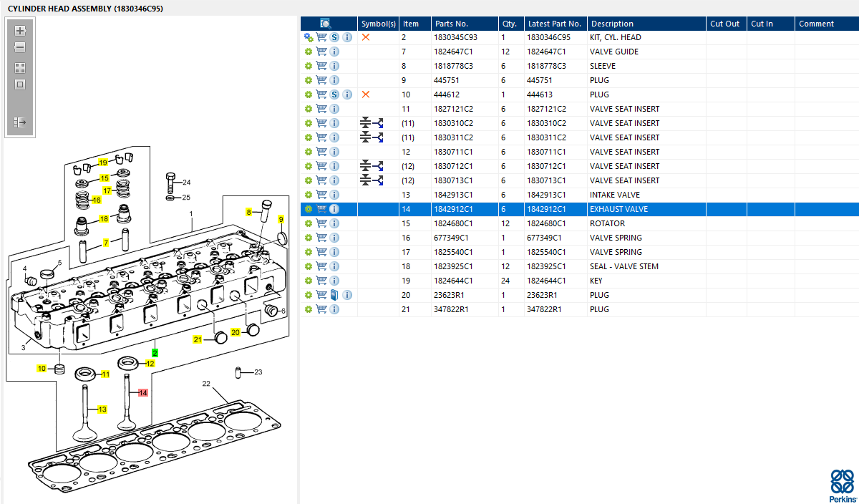Select the SEAL - VALVE STEM row
The height and width of the screenshot is (504, 859).
click(x=623, y=266)
